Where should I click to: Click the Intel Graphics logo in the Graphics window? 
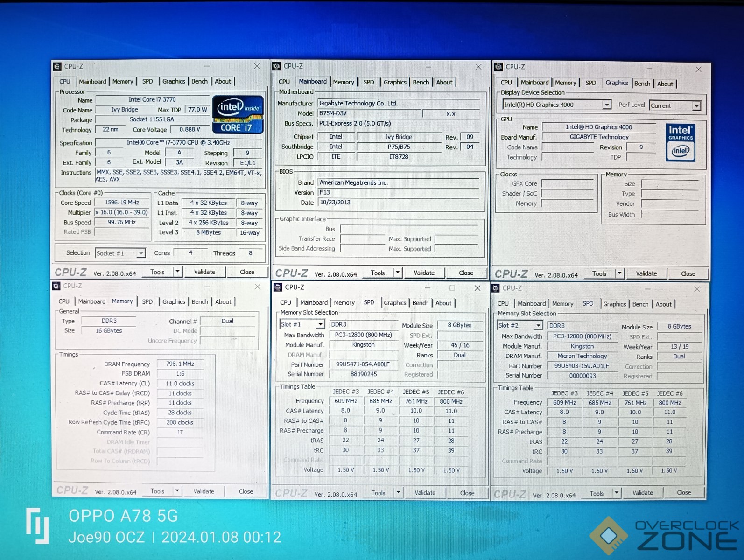click(x=681, y=142)
